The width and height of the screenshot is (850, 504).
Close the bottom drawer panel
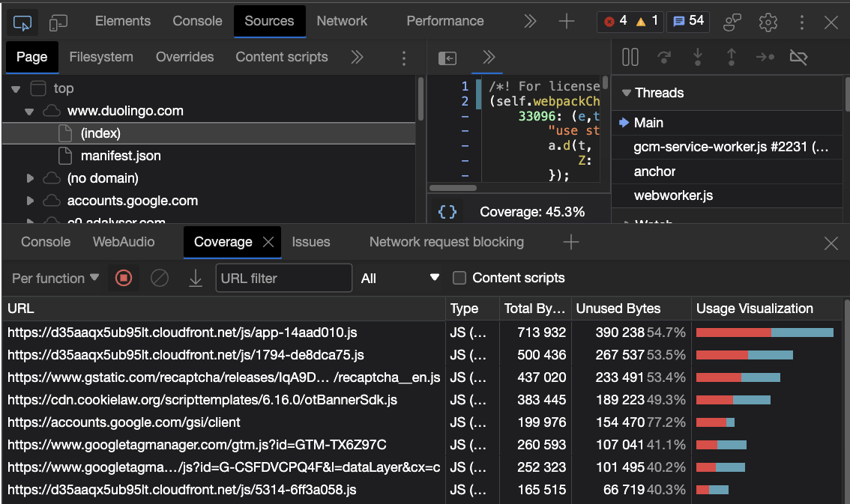[831, 243]
